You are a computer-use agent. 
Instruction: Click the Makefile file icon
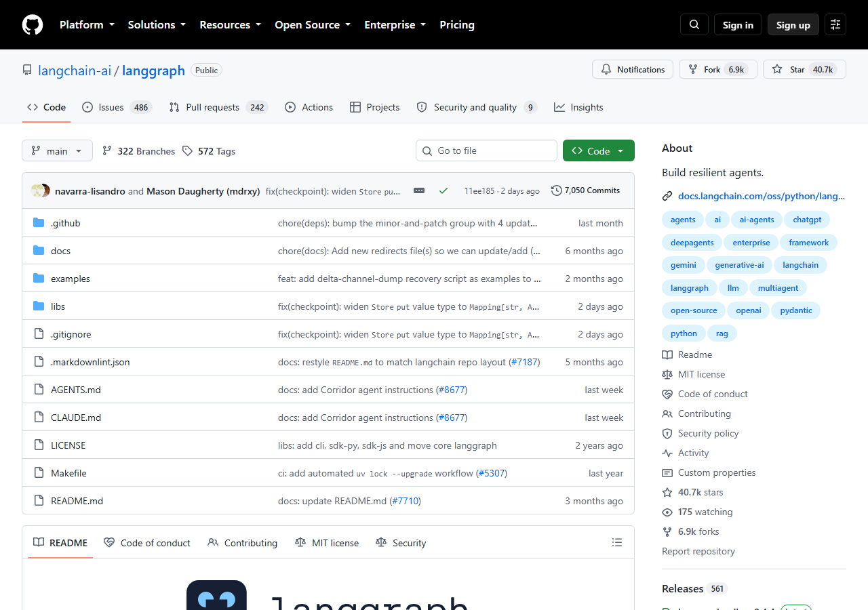point(39,473)
